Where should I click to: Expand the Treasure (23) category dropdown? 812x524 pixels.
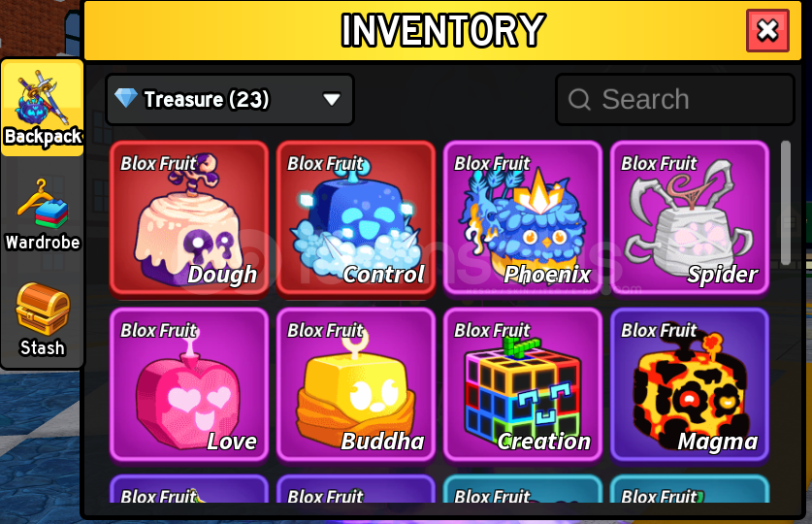tap(230, 99)
